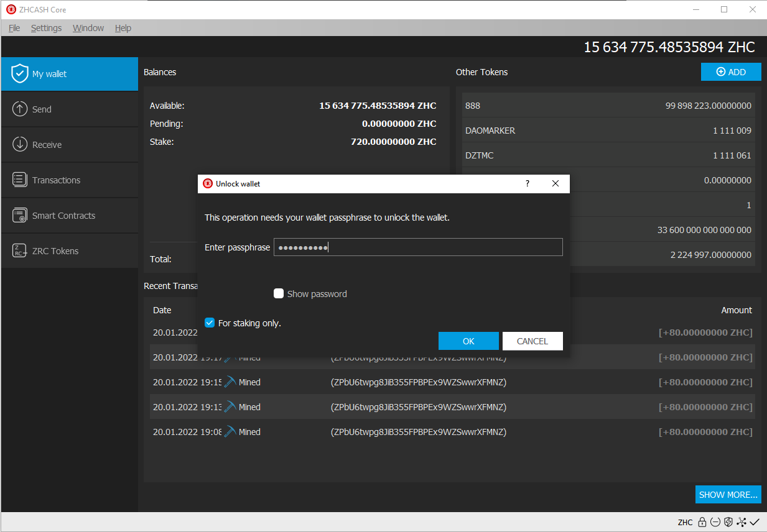The image size is (767, 532).
Task: Click the Pending 0.00000000 ZHC value
Action: [399, 124]
